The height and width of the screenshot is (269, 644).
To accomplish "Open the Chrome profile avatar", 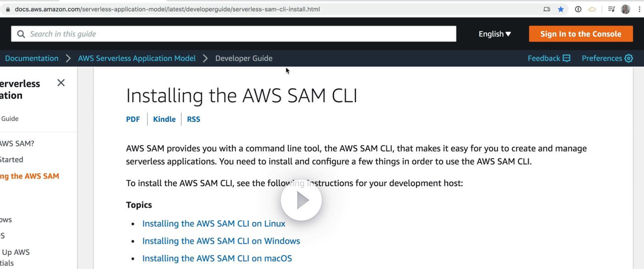I will click(x=625, y=9).
